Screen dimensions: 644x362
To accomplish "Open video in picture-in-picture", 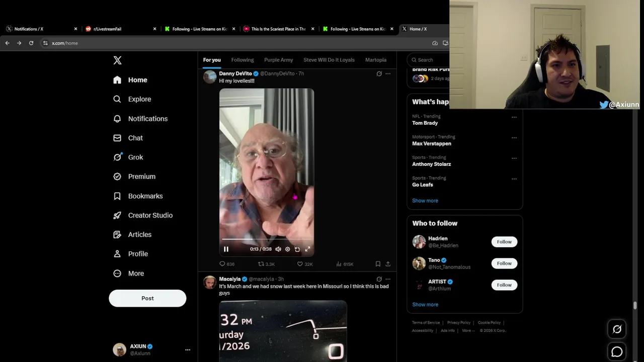I will coord(297,249).
